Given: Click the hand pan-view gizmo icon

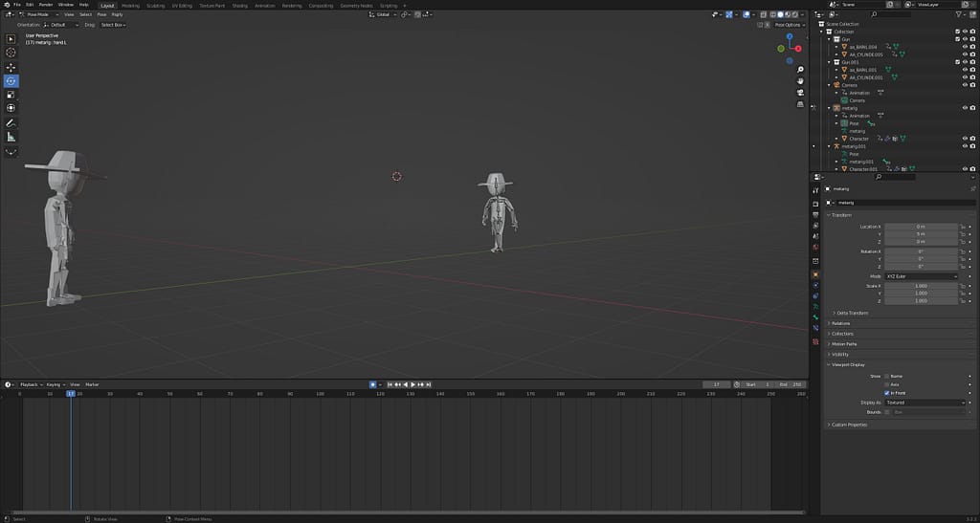Looking at the screenshot, I should pos(800,81).
